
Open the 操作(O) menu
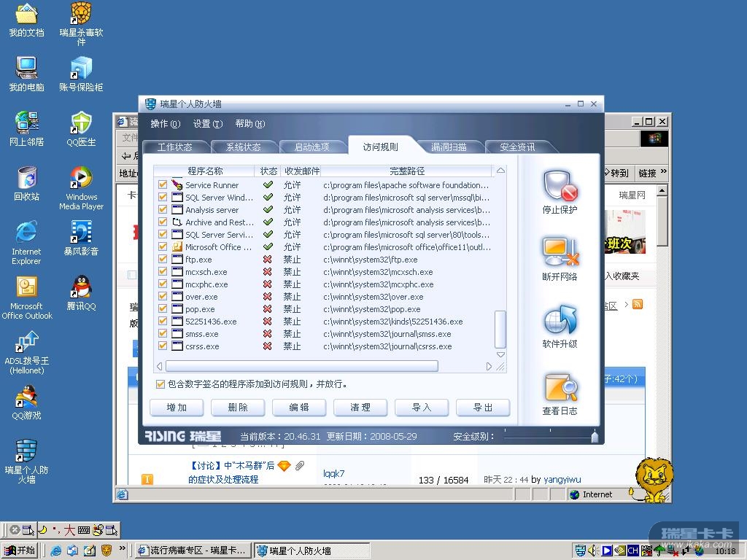point(165,124)
